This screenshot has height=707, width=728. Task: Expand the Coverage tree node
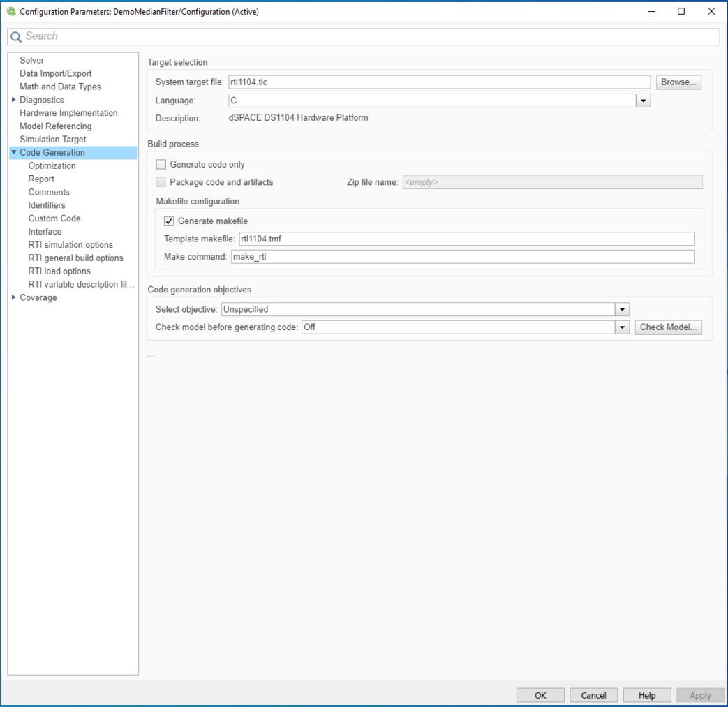[14, 297]
